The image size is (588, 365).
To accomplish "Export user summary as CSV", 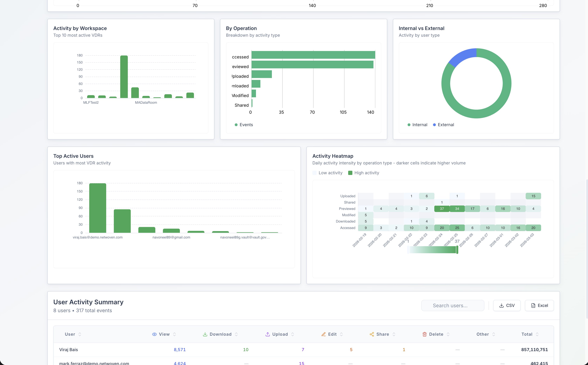I will click(x=507, y=305).
